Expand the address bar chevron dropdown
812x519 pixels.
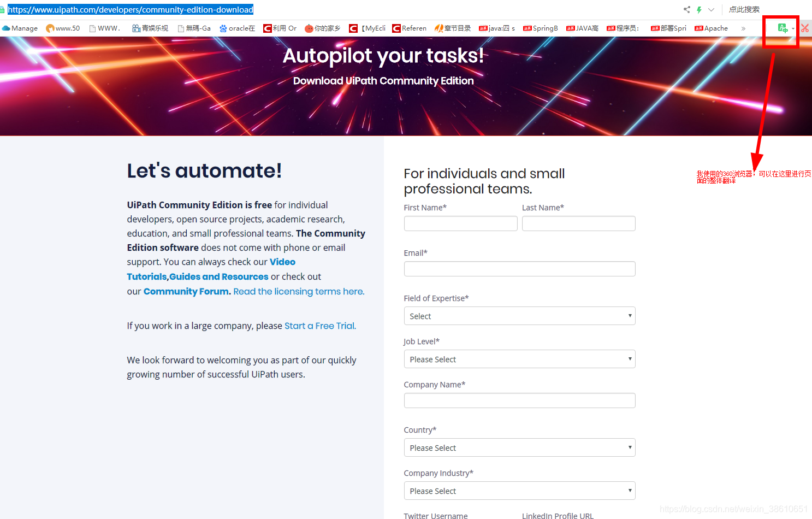coord(711,9)
